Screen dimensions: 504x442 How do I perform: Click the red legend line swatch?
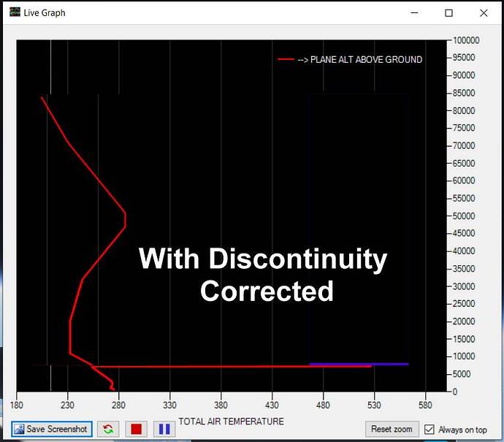click(286, 60)
